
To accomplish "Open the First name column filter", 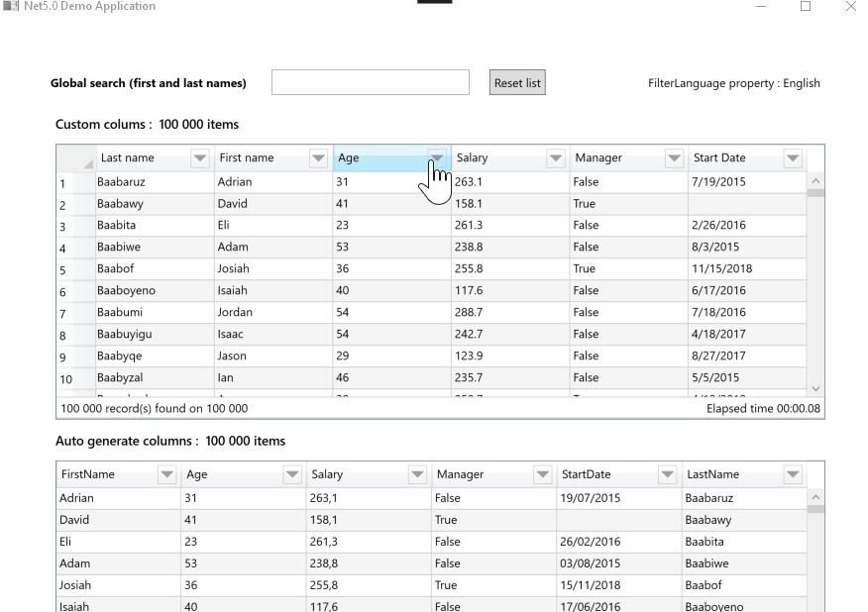I will 318,157.
